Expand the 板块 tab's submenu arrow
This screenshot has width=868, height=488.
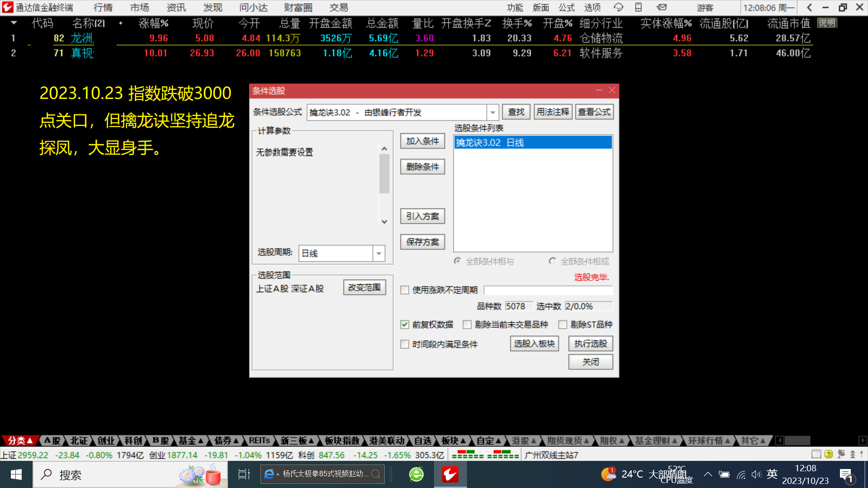(463, 441)
